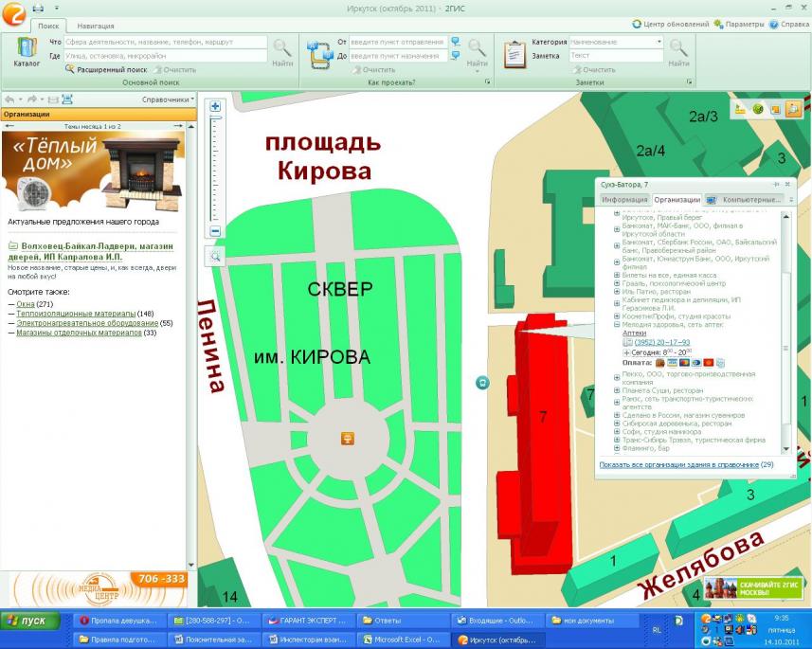The width and height of the screenshot is (812, 649).
Task: Click the zoom-in plus button on the map
Action: coord(215,107)
